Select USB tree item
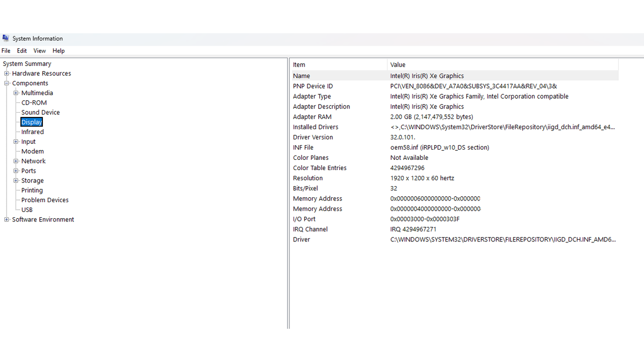The height and width of the screenshot is (362, 644). click(x=27, y=210)
